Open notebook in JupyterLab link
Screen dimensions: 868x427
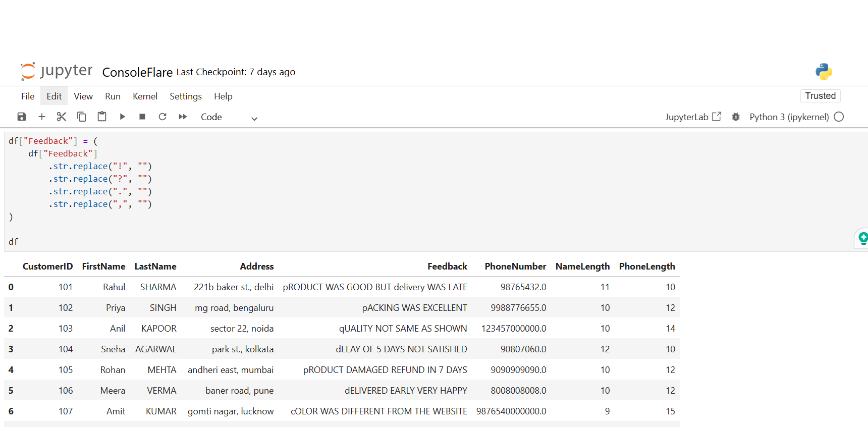pos(693,117)
